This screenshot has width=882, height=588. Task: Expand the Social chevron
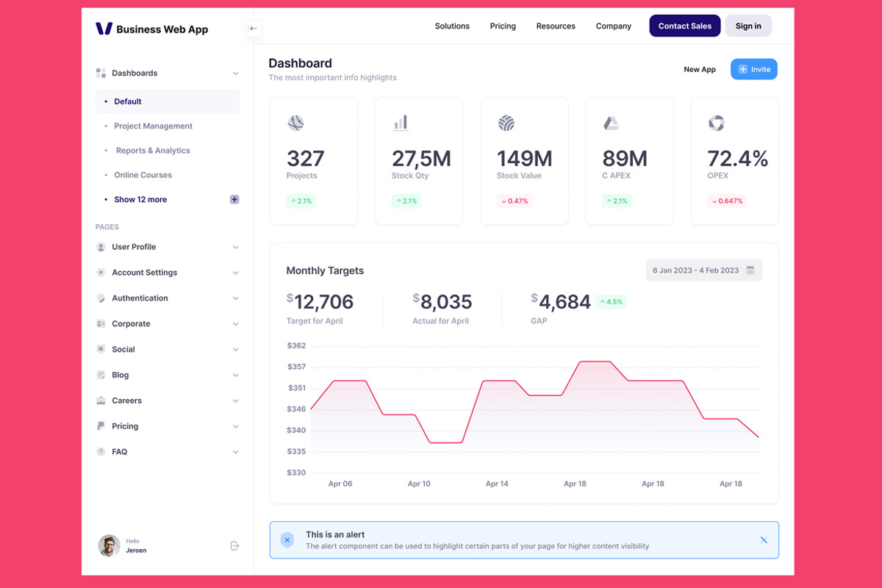(x=235, y=350)
